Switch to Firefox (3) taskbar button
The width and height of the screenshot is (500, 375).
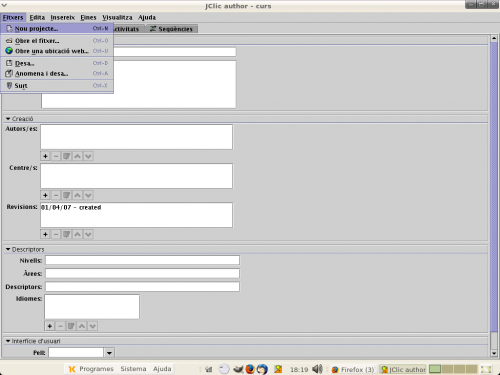point(353,369)
